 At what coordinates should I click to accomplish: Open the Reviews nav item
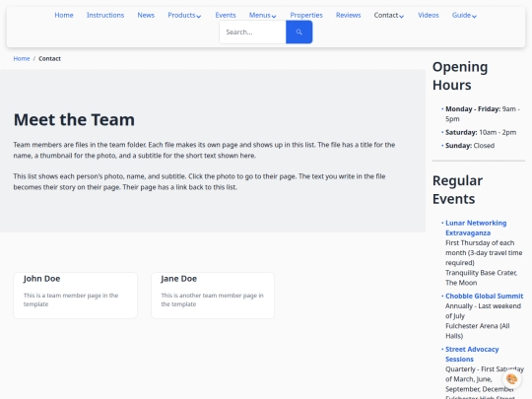(348, 15)
